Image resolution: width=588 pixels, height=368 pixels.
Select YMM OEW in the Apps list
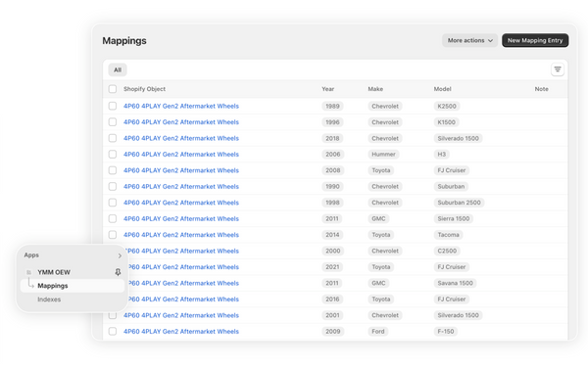tap(54, 272)
